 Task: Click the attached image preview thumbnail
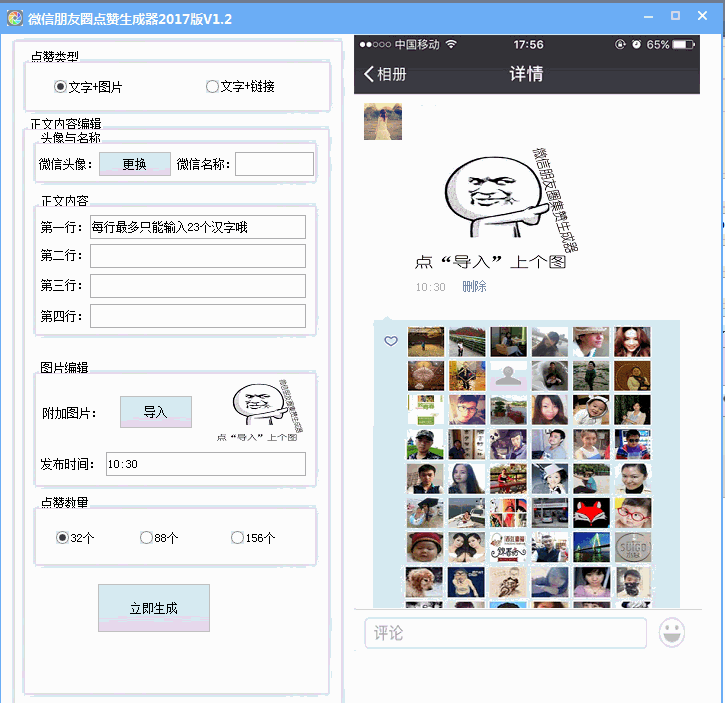point(260,411)
